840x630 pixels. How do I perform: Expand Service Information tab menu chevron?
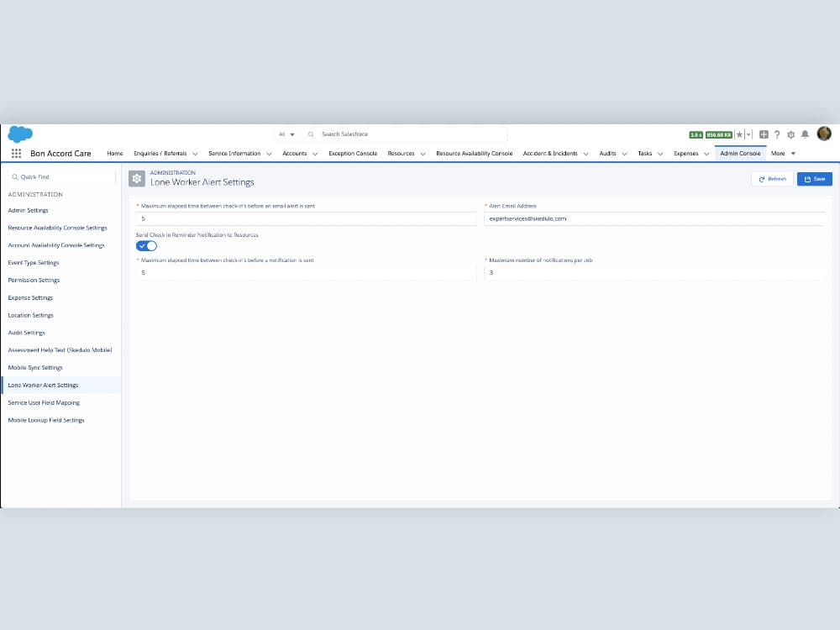click(269, 154)
